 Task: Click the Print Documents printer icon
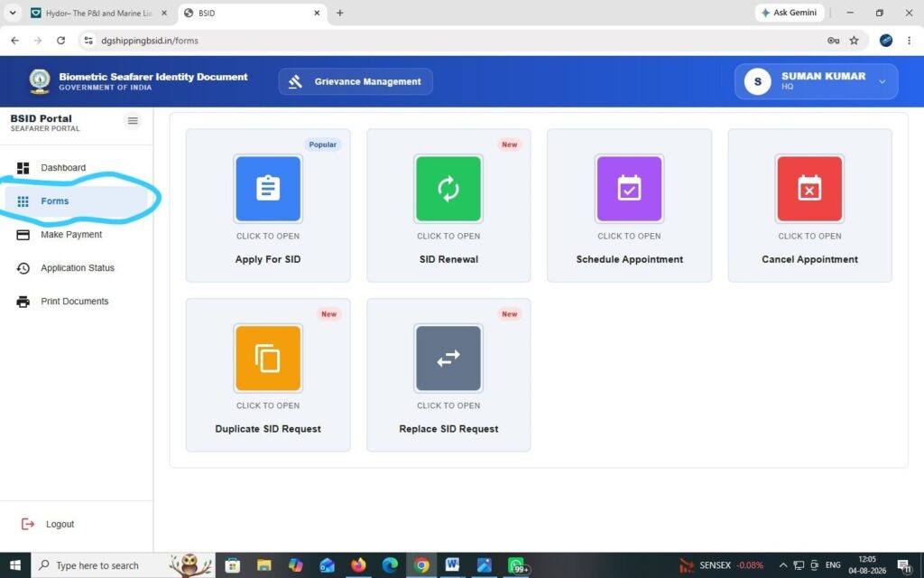pyautogui.click(x=23, y=302)
